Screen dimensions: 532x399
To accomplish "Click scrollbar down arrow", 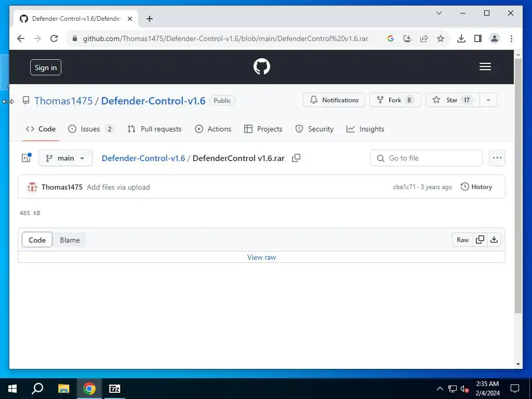I will [x=518, y=364].
